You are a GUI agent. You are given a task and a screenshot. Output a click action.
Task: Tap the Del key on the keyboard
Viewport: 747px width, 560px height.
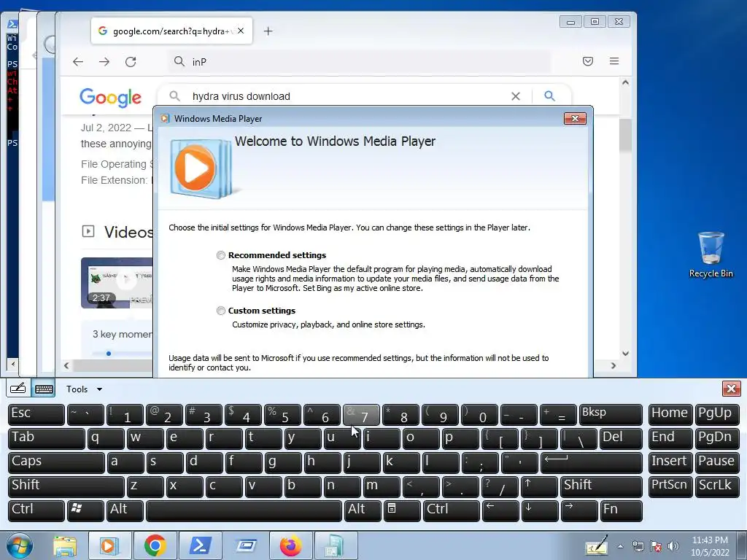pyautogui.click(x=621, y=438)
